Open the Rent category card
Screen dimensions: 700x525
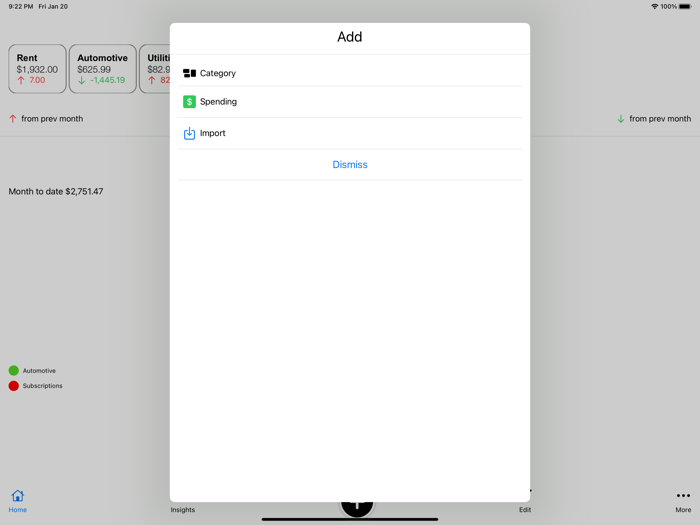pyautogui.click(x=37, y=69)
